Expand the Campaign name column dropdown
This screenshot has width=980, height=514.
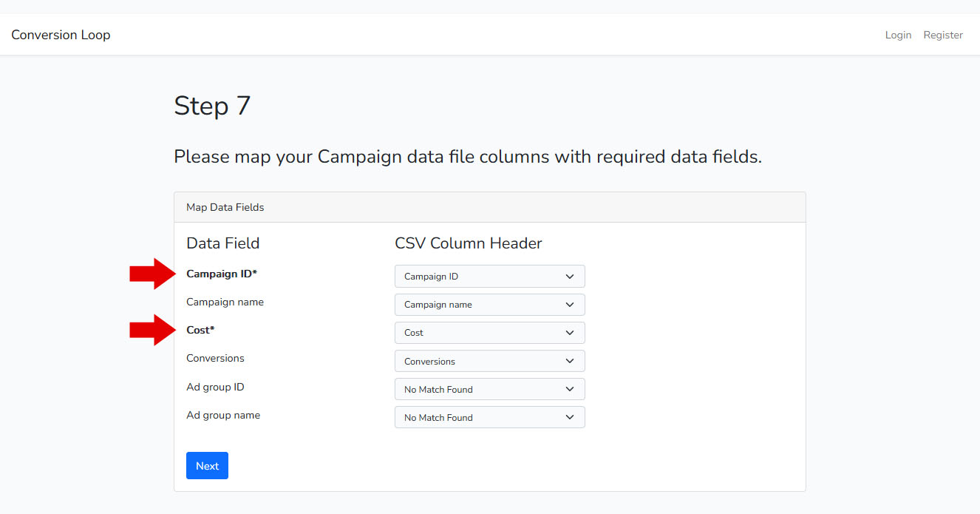point(489,305)
